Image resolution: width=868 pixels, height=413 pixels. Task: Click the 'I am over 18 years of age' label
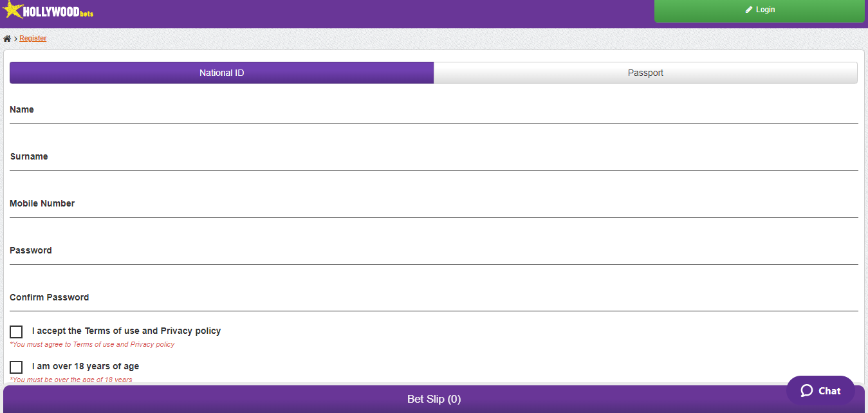point(86,366)
